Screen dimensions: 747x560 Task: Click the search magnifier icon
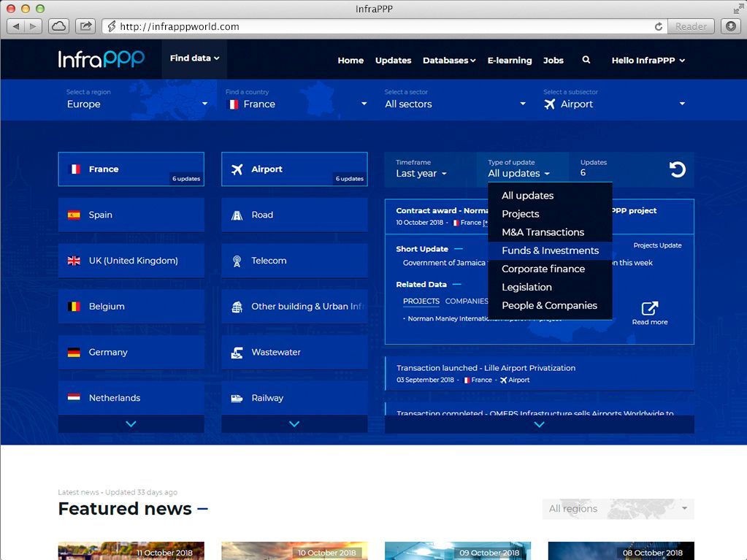coord(586,61)
